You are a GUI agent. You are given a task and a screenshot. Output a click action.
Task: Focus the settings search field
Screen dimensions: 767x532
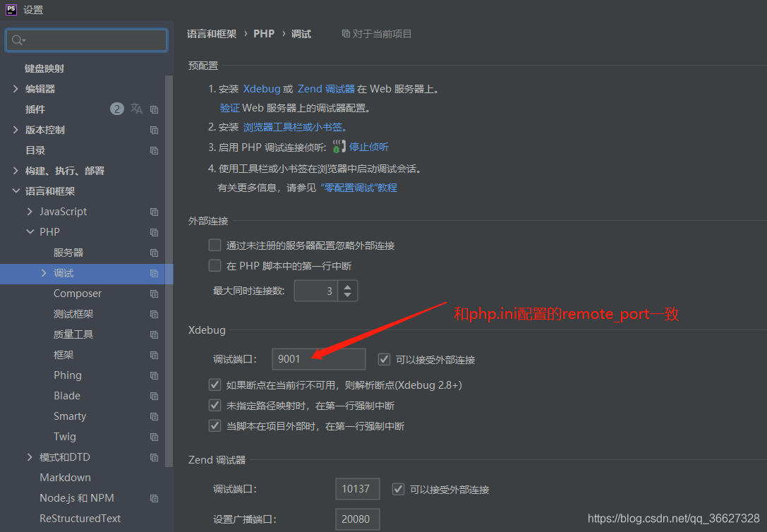(87, 40)
